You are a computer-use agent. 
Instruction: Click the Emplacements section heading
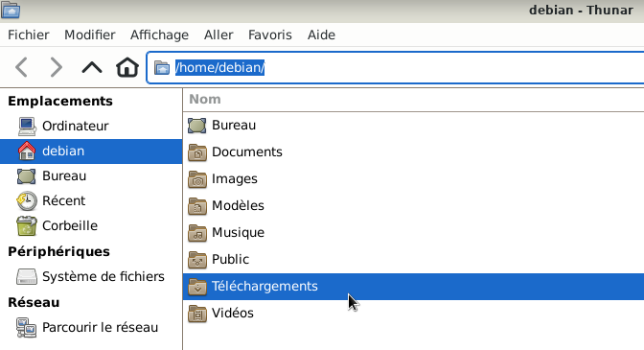[x=60, y=101]
